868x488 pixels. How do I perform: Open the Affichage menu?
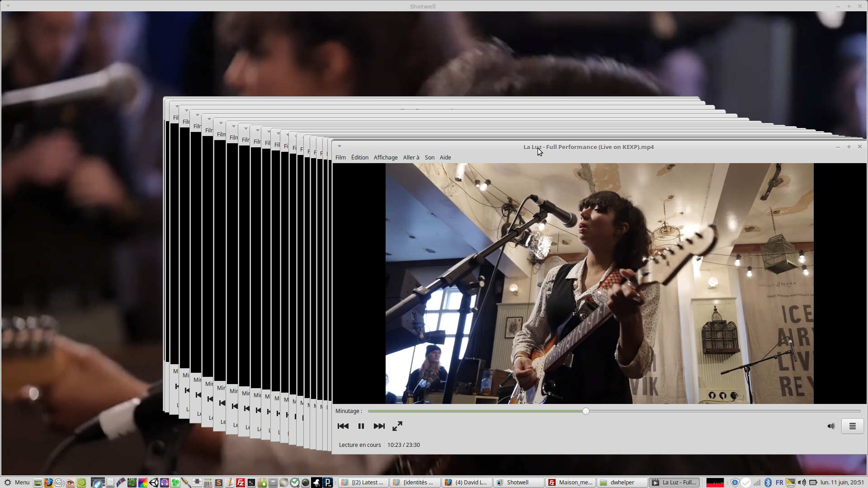(x=385, y=157)
